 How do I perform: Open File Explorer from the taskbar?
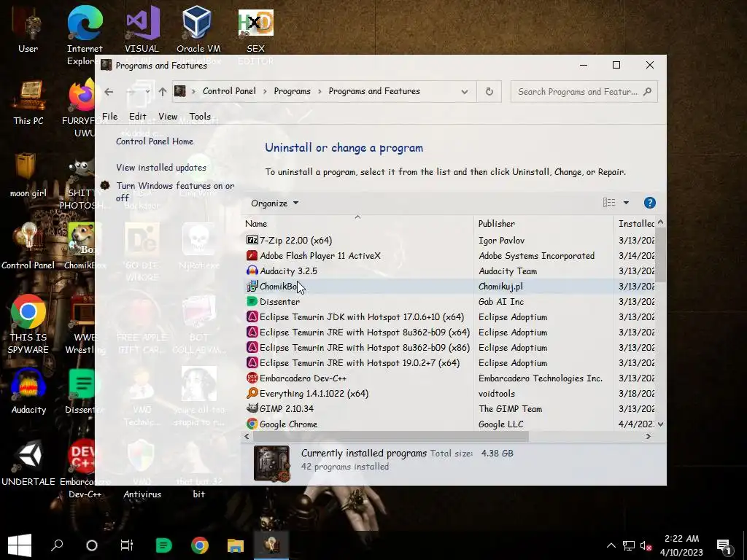click(236, 545)
